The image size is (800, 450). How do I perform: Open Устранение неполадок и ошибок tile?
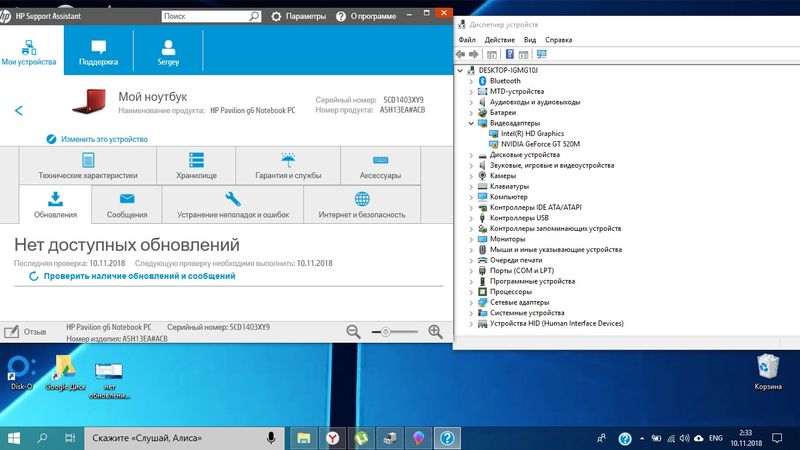[233, 205]
